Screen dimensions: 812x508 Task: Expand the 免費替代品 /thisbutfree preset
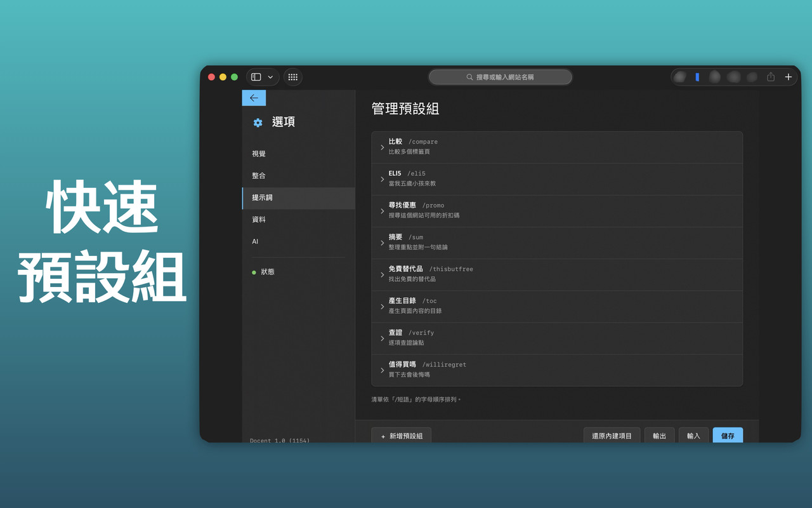[x=557, y=274]
